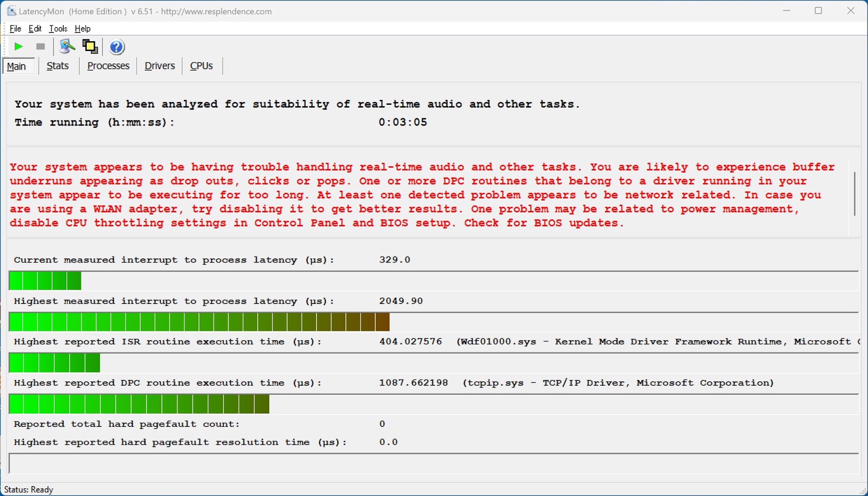Maximize the LatencyMon window
The width and height of the screenshot is (868, 496).
tap(818, 11)
